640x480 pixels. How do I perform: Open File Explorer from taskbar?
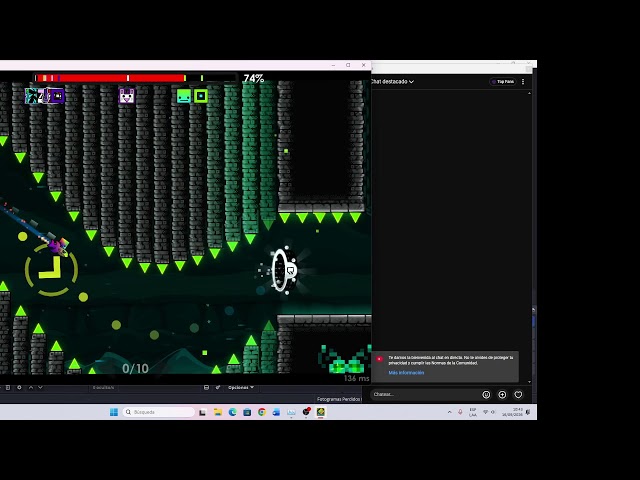pyautogui.click(x=218, y=412)
